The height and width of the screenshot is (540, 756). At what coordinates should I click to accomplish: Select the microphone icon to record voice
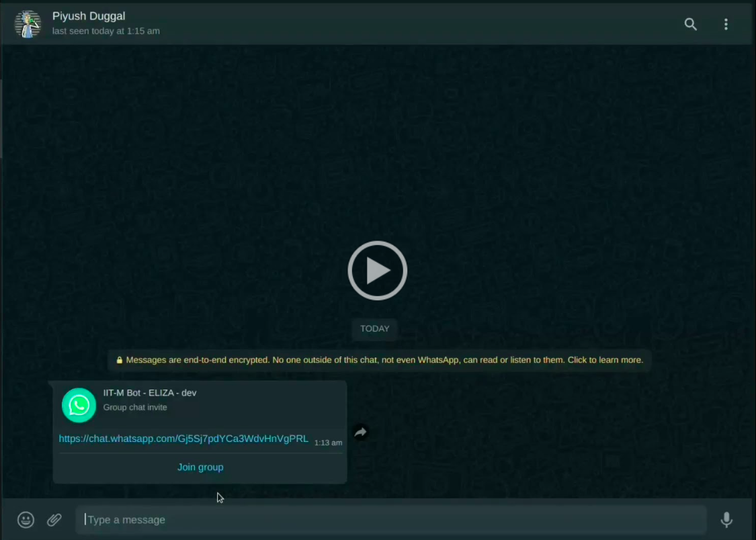pos(727,519)
